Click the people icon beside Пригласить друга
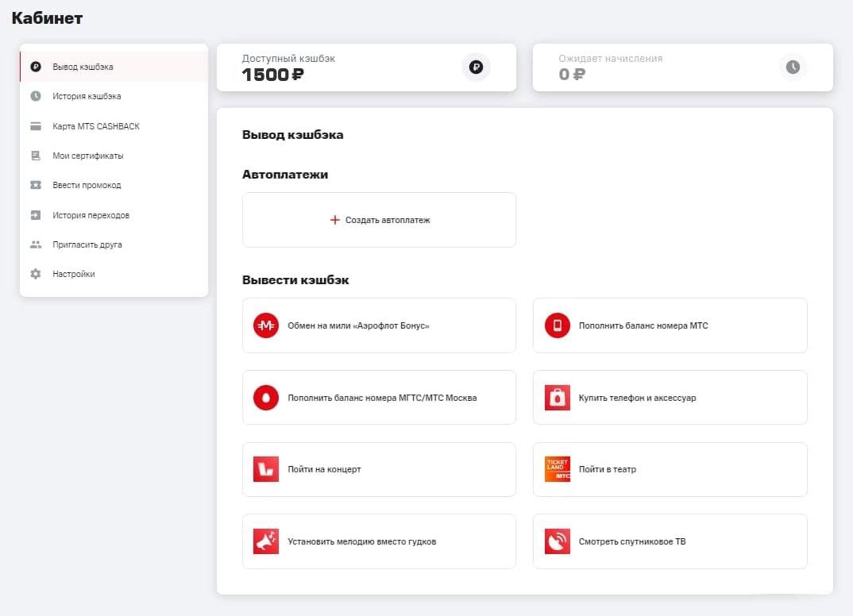Viewport: 853px width, 616px height. [36, 244]
